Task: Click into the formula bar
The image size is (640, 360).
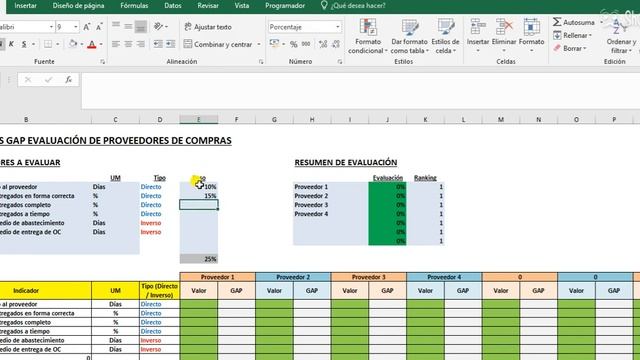Action: [361, 91]
